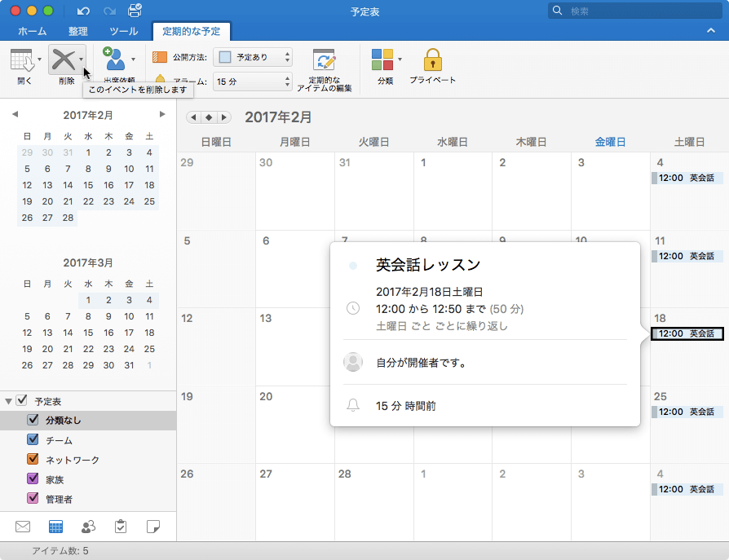The width and height of the screenshot is (729, 560).
Task: Click the clock icon in event popup
Action: click(353, 308)
